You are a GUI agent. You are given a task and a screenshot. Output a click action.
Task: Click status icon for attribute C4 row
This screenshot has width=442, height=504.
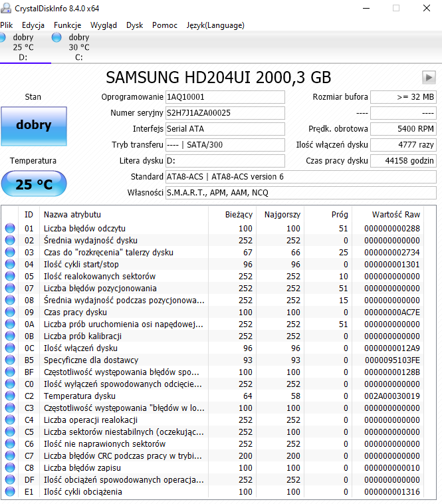tap(10, 420)
